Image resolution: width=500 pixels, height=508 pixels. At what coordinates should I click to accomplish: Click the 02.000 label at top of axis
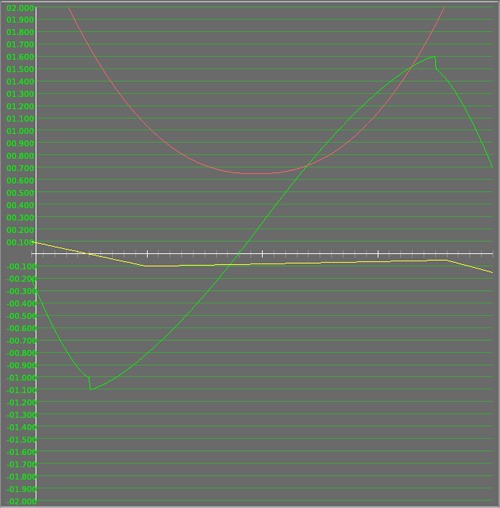coord(20,8)
